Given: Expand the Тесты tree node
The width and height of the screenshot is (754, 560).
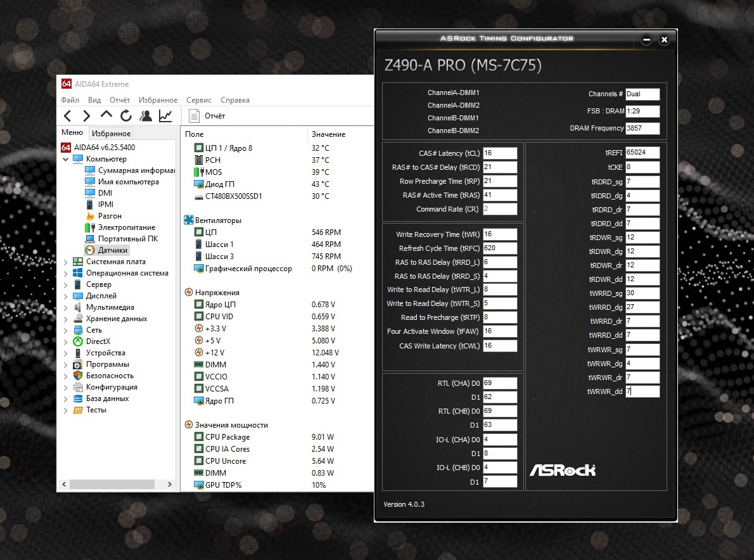Looking at the screenshot, I should 65,410.
